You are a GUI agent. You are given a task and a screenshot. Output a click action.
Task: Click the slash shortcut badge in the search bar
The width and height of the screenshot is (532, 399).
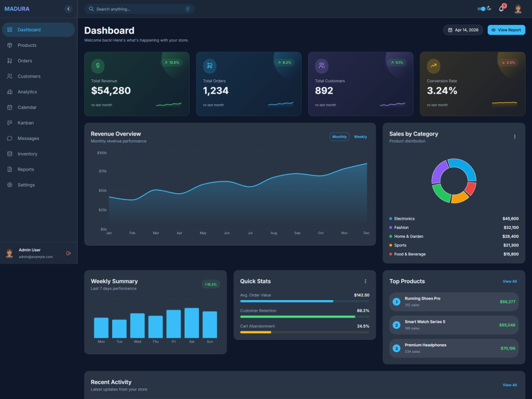(188, 9)
